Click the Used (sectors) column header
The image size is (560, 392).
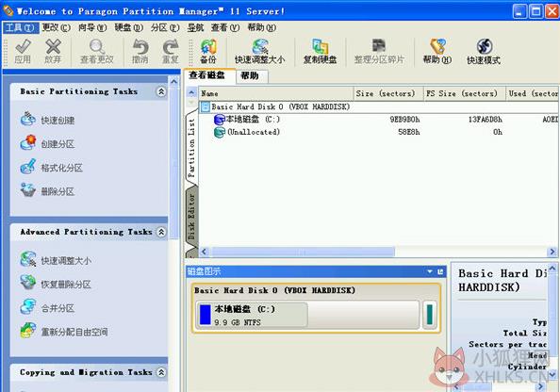[x=532, y=93]
